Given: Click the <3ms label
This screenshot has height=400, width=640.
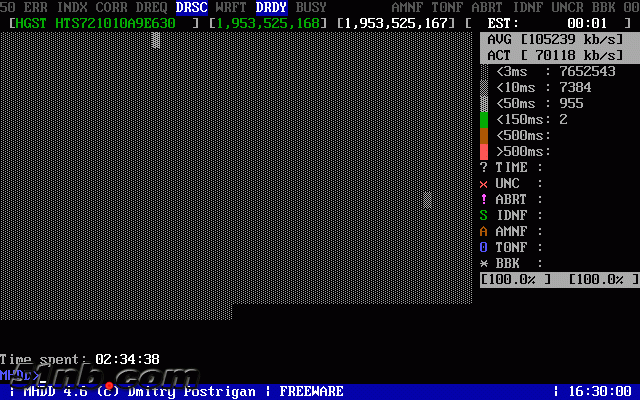Looking at the screenshot, I should [511, 72].
